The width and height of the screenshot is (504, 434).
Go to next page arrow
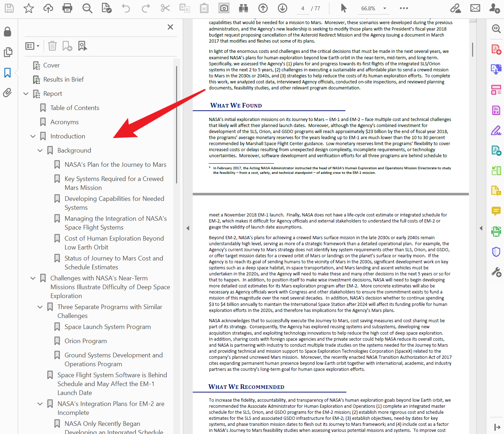[283, 8]
